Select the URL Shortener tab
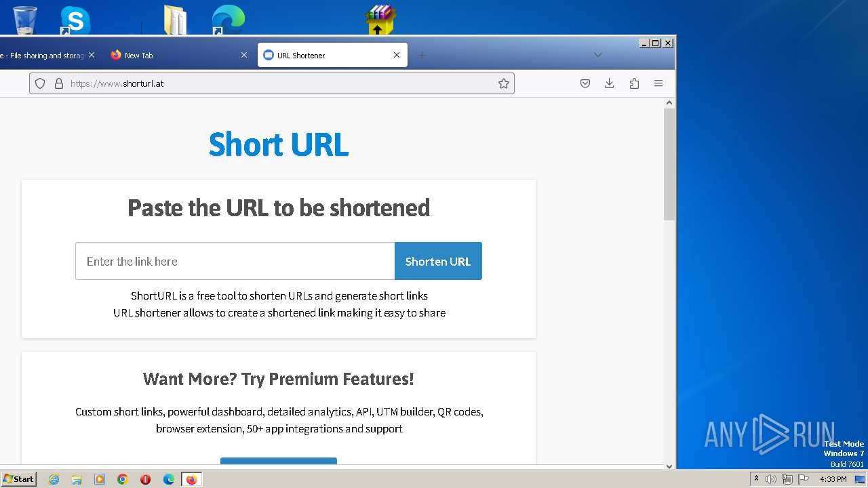Image resolution: width=868 pixels, height=488 pixels. (332, 56)
